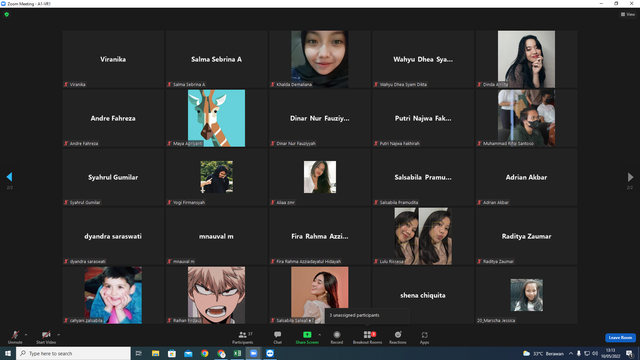Screen dimensions: 640x360
Task: Click Wahyu Dhea Syam Dikta's name label
Action: click(403, 84)
